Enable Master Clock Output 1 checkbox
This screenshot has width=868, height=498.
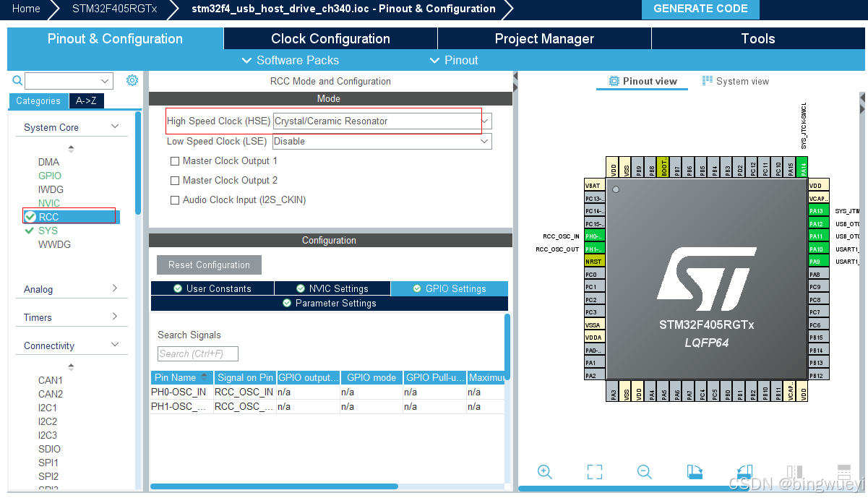(174, 161)
